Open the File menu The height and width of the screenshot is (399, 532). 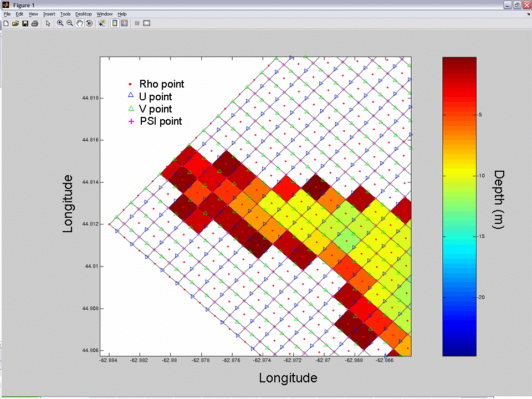[x=7, y=14]
